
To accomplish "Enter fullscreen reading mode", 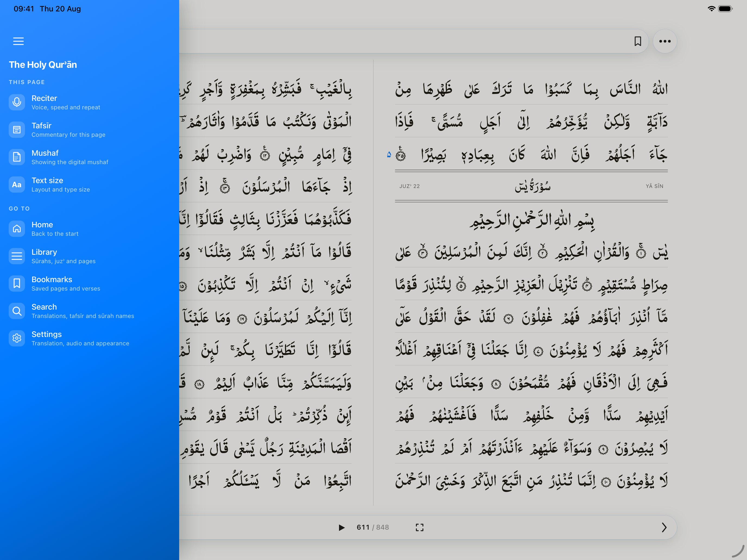I will click(419, 527).
